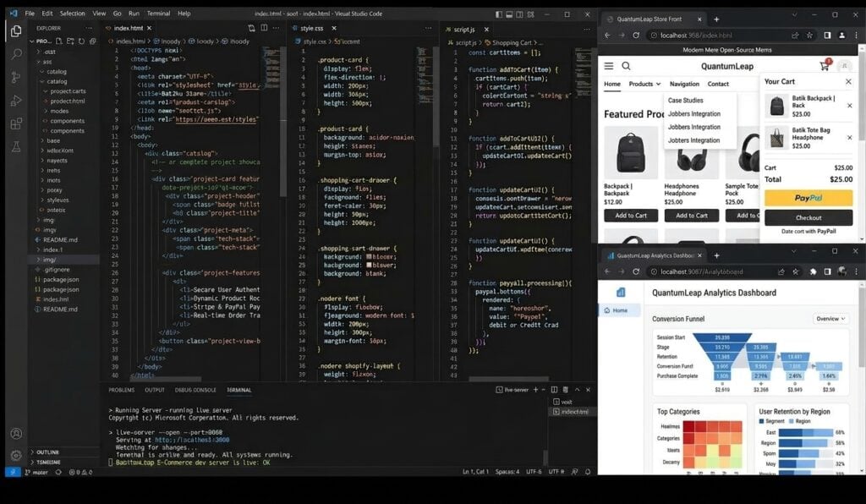Screen dimensions: 866x504
Task: Open Store Front browser tab search chevron
Action: [x=794, y=15]
